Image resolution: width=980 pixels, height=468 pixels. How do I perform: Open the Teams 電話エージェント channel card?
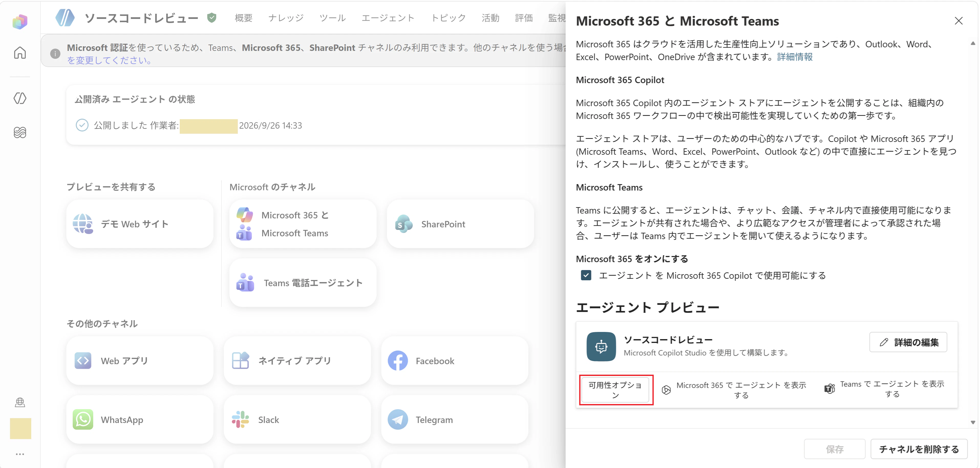click(303, 283)
